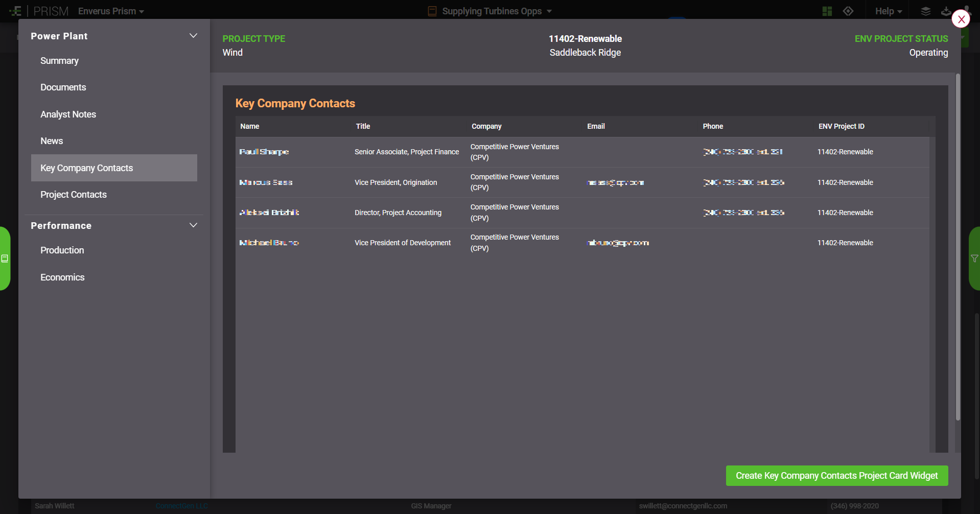Open the dashboard grid layout icon

point(827,11)
